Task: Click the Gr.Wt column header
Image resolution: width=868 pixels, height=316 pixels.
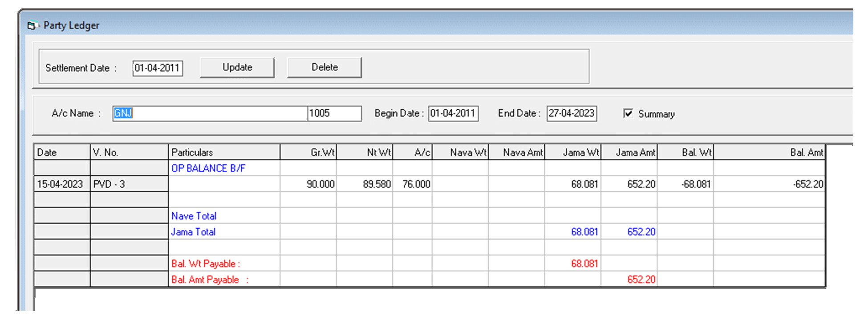Action: (308, 152)
